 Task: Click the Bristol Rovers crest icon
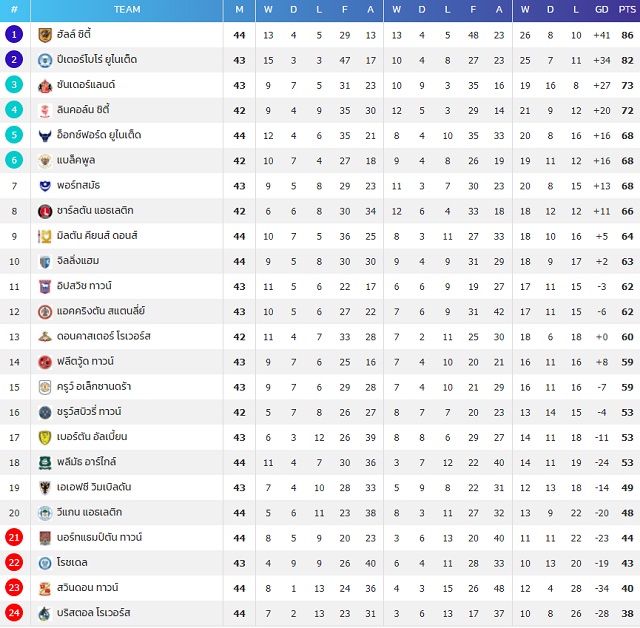coord(45,614)
